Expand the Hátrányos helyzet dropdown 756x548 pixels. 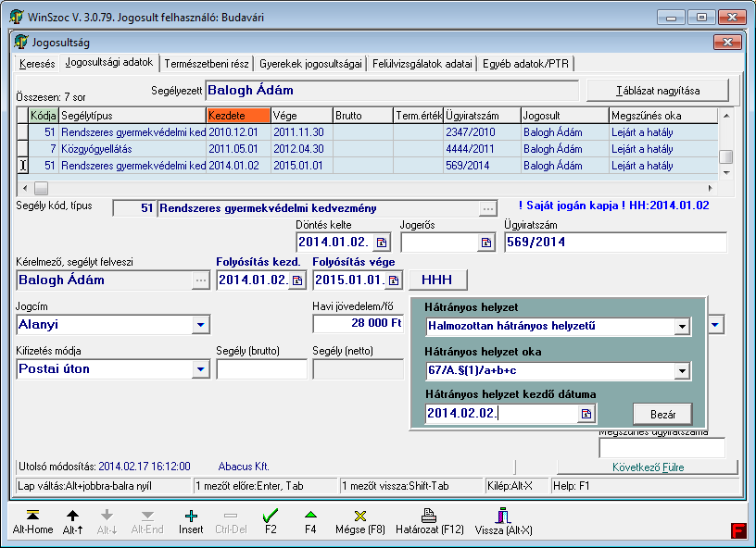point(682,327)
